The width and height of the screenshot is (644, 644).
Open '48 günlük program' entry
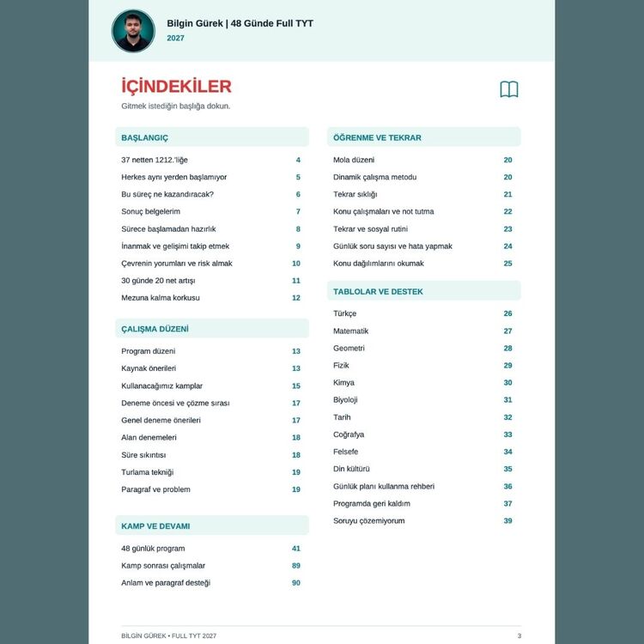click(x=211, y=549)
